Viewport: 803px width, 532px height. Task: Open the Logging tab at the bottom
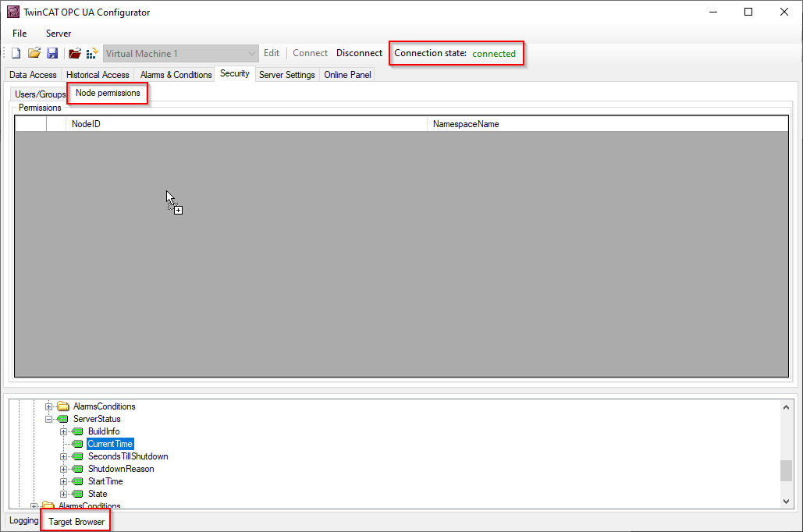point(23,520)
